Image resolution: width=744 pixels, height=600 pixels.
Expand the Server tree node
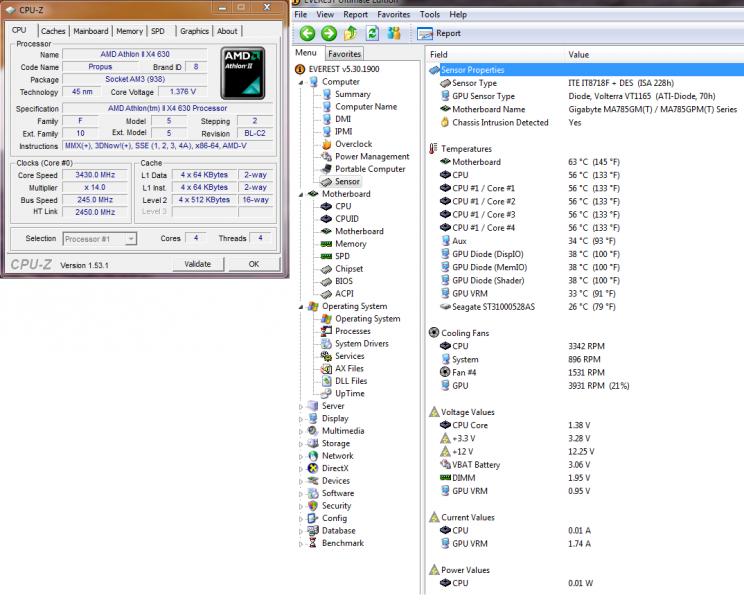tap(301, 407)
